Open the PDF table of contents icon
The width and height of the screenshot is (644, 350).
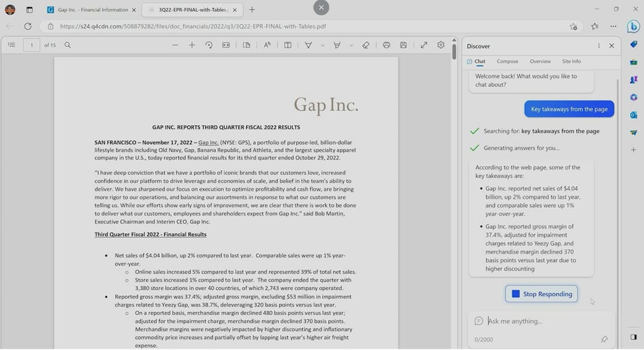(12, 45)
